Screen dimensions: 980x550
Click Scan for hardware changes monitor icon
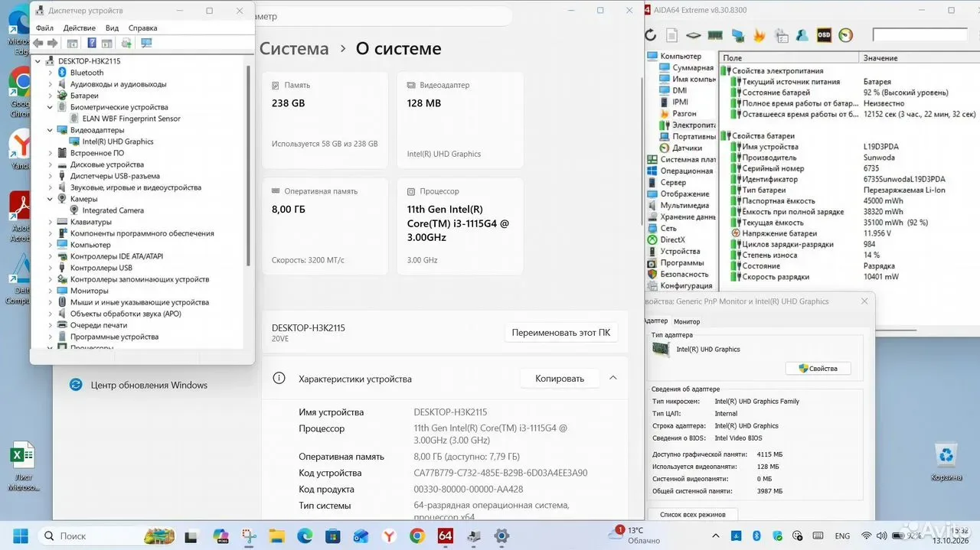point(146,44)
